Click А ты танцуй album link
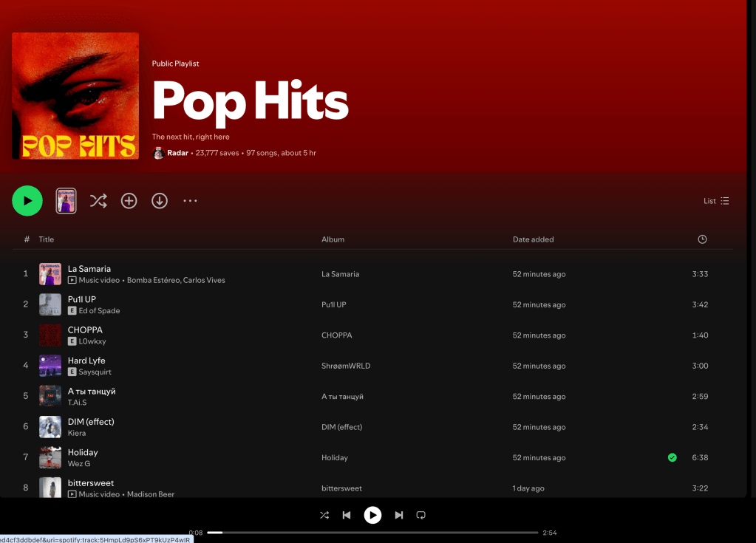Image resolution: width=756 pixels, height=543 pixels. [x=342, y=397]
